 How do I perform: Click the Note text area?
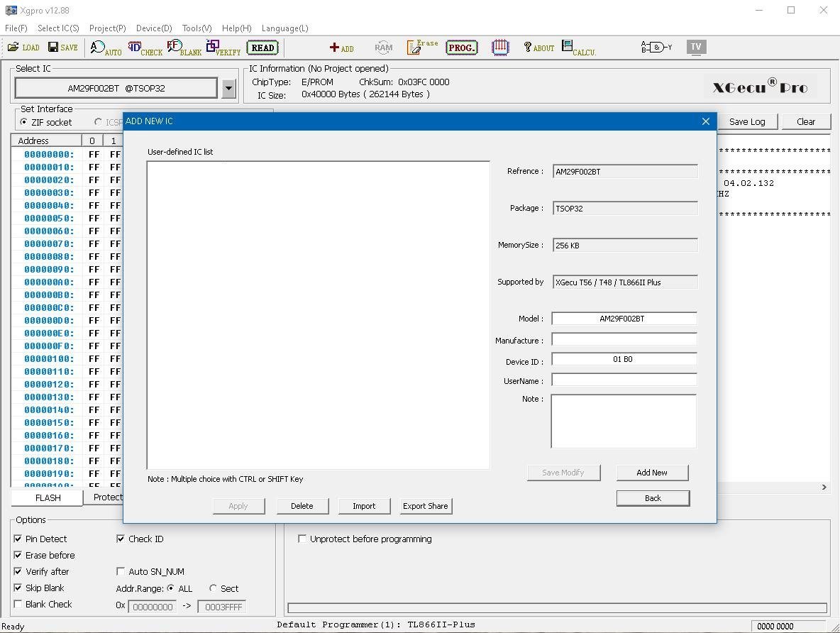(x=624, y=421)
